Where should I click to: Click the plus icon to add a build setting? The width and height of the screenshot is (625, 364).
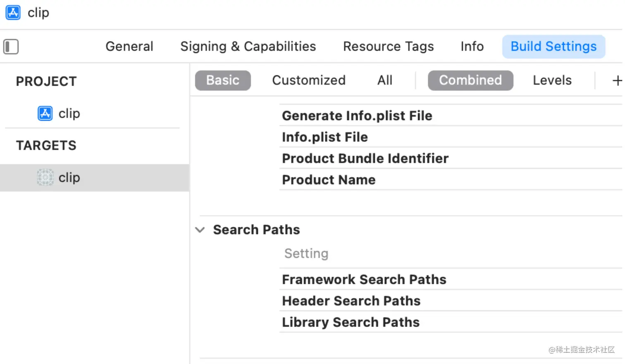[617, 81]
